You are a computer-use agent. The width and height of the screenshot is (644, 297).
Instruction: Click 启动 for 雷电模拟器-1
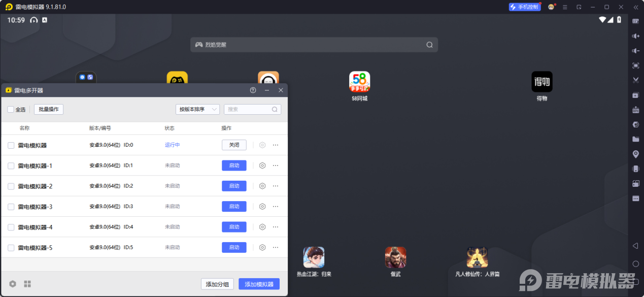point(234,166)
